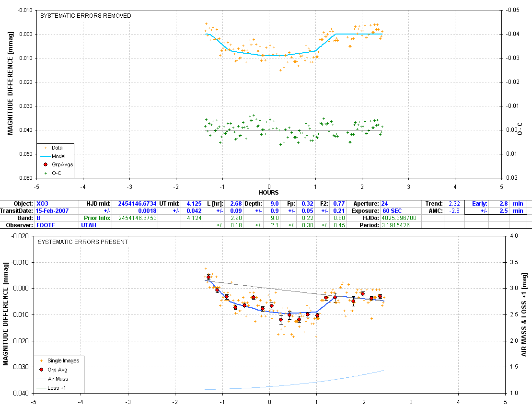Image resolution: width=532 pixels, height=407 pixels.
Task: Select the TransitDate cell 15-Feb-2007
Action: [52, 211]
